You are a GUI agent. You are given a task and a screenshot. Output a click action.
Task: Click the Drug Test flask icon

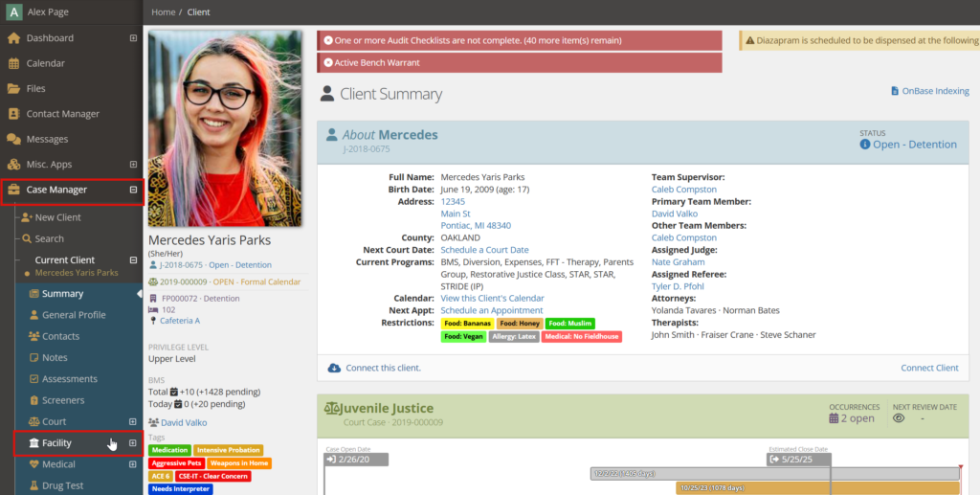[x=33, y=485]
